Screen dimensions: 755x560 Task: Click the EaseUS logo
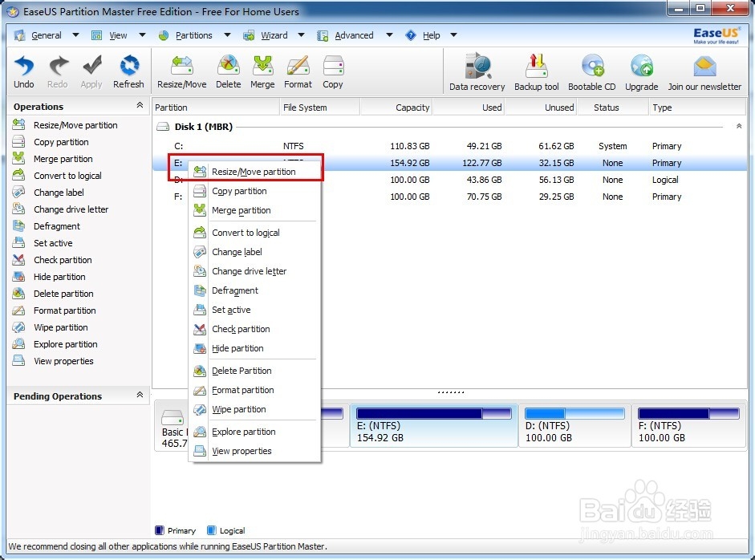[x=716, y=35]
